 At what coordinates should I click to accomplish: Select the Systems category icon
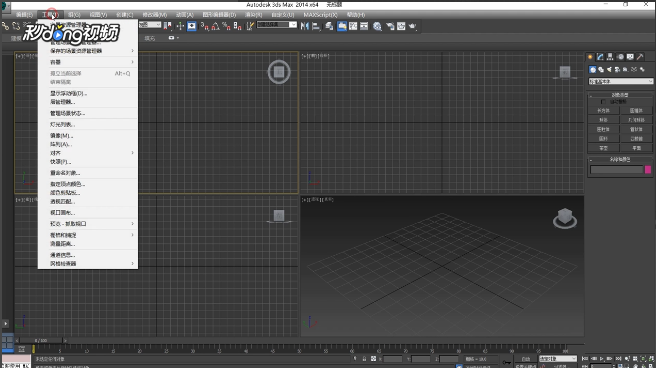tap(642, 69)
